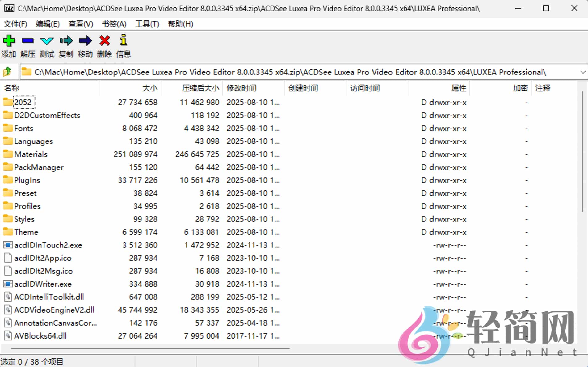Screen dimensions: 588x367
Task: Click inside the address path field
Action: point(278,72)
